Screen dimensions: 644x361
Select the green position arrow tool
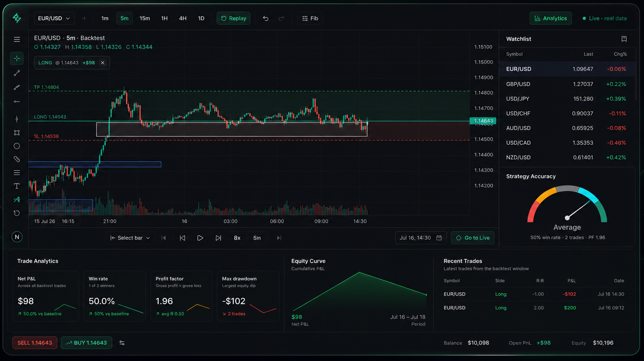point(17,199)
